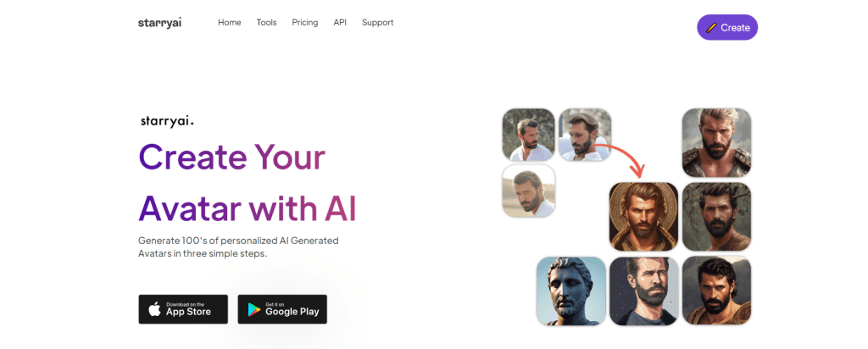The image size is (868, 349).
Task: Click the starryai logo in the header
Action: click(159, 23)
